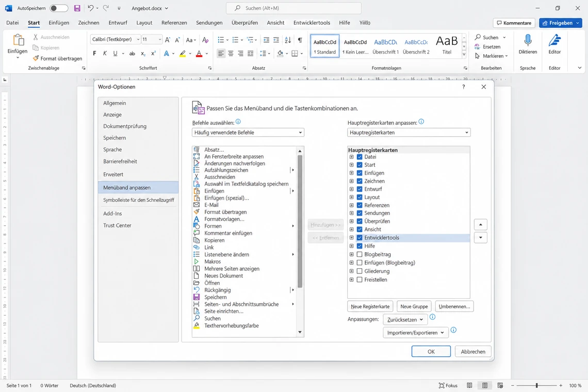Screen dimensions: 588x392
Task: Adjust the zoom slider in status bar
Action: 536,385
